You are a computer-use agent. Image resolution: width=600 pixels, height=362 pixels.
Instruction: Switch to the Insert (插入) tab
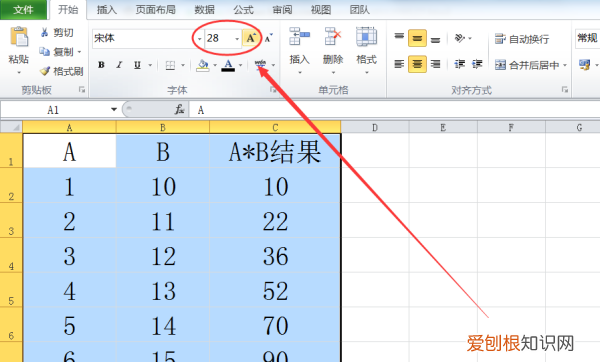coord(107,10)
